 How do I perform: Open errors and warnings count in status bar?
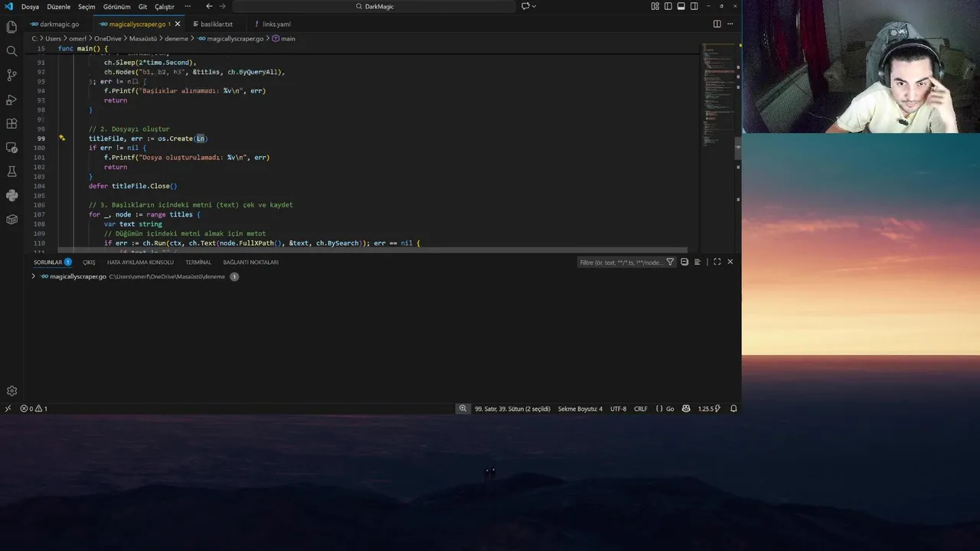(34, 409)
